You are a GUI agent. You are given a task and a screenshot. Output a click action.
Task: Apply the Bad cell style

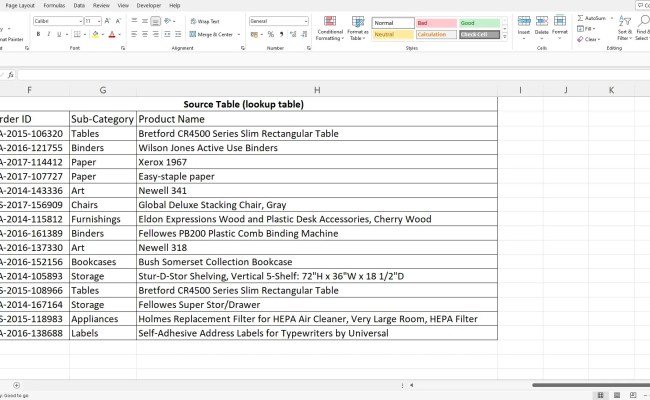pyautogui.click(x=437, y=23)
